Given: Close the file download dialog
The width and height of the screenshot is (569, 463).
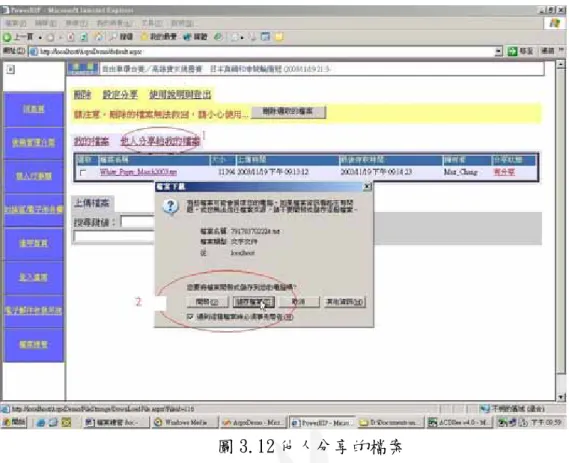Looking at the screenshot, I should (367, 187).
